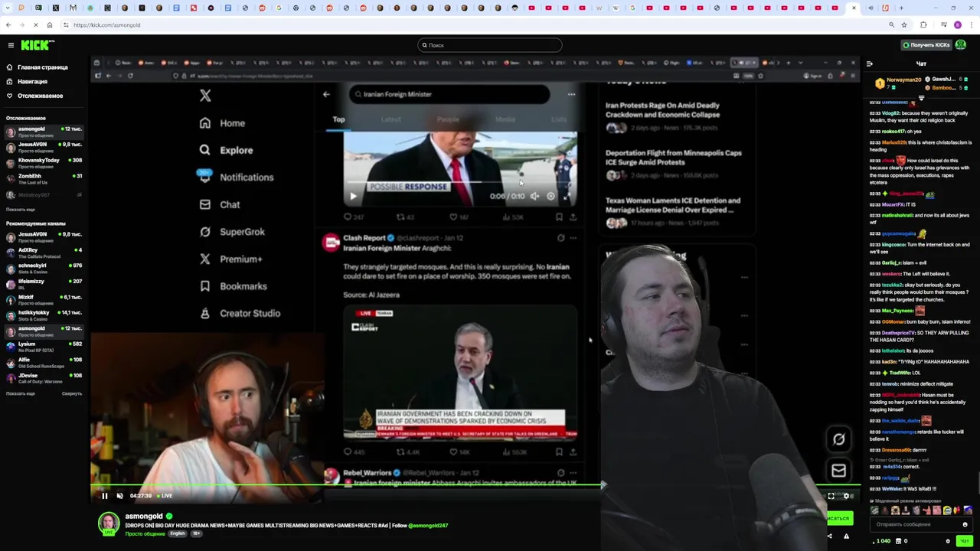Open SuperGrok in streamed X sidebar
Image resolution: width=980 pixels, height=551 pixels.
pyautogui.click(x=233, y=232)
